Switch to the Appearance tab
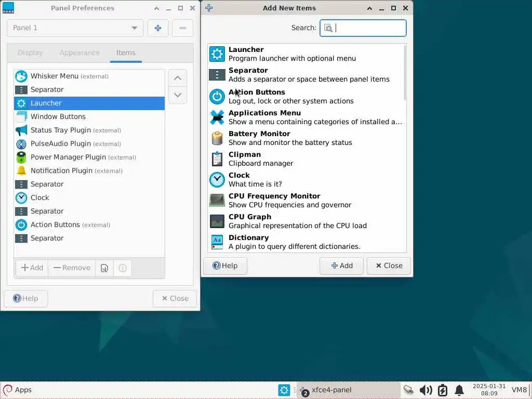This screenshot has height=399, width=532. click(79, 53)
